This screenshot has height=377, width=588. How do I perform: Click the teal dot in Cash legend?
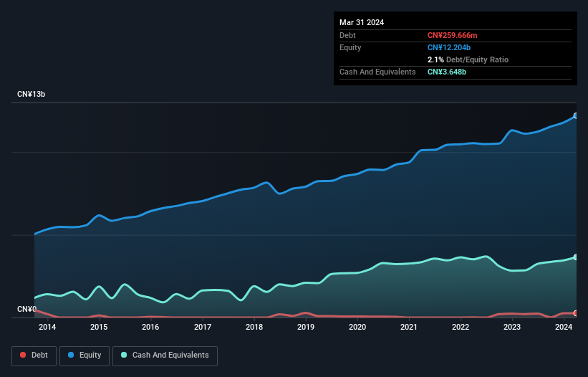[124, 355]
